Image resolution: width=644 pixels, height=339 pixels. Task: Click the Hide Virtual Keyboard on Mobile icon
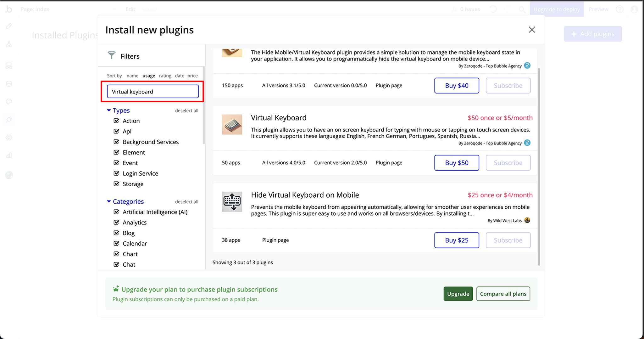pos(232,202)
